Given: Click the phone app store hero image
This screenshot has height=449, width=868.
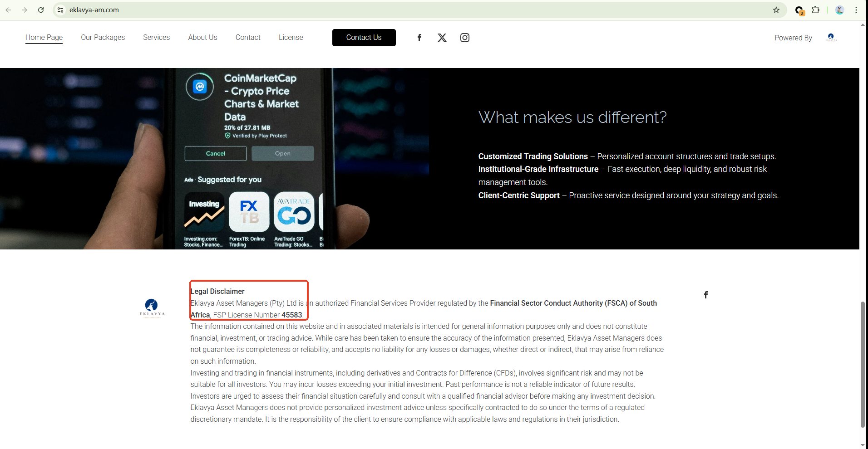Looking at the screenshot, I should tap(214, 159).
